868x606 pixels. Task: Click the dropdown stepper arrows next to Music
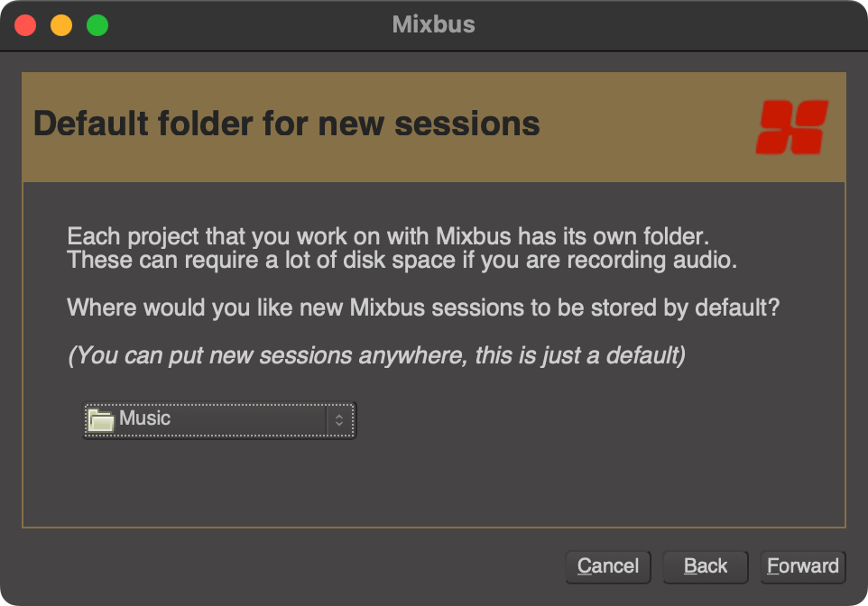click(x=338, y=419)
